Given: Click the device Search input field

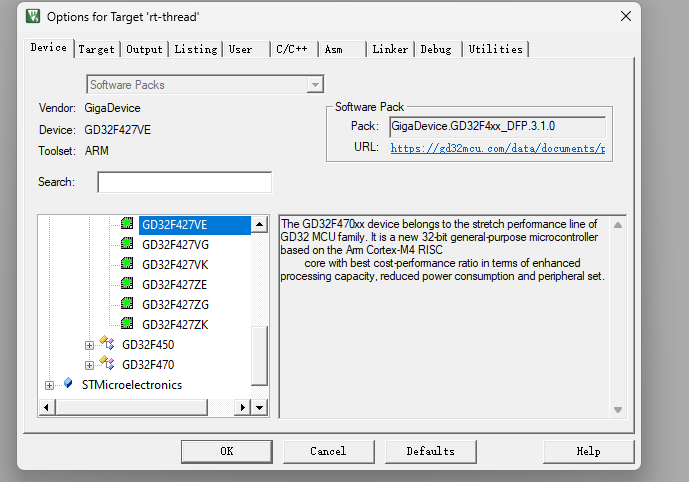Looking at the screenshot, I should 185,182.
